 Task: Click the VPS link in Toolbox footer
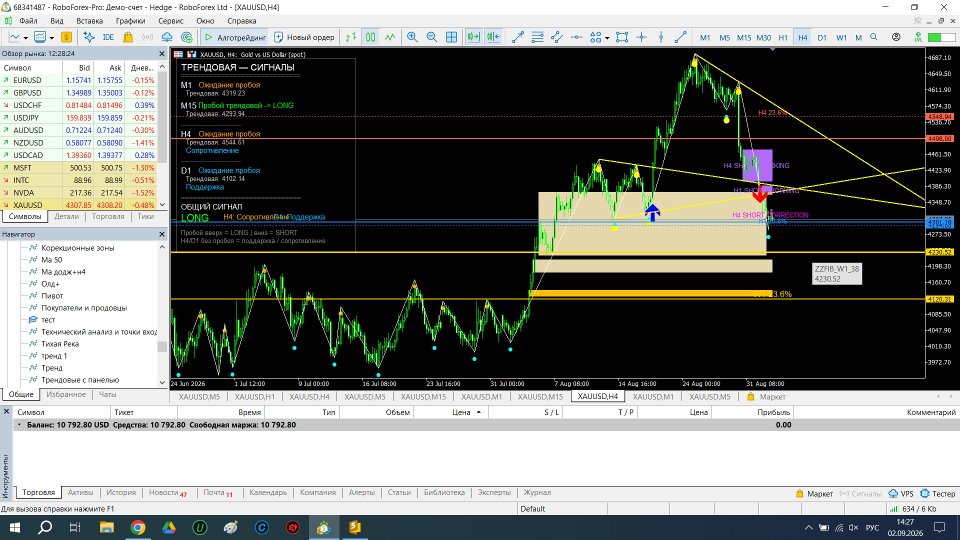901,493
